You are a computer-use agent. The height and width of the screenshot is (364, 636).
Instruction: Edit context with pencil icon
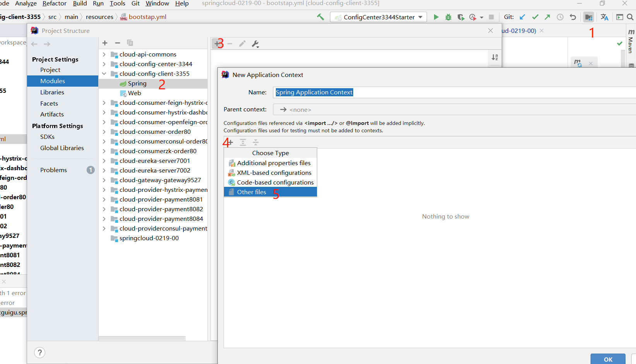click(242, 44)
